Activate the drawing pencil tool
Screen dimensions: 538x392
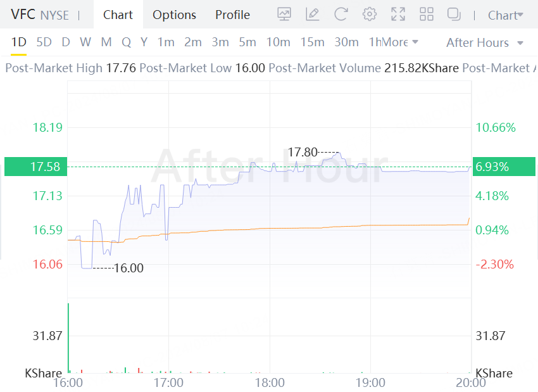312,15
